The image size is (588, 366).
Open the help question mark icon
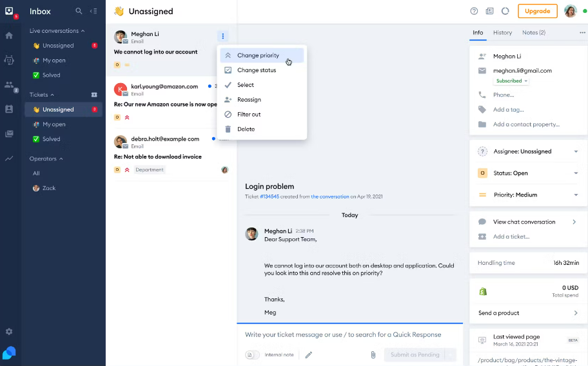[474, 11]
